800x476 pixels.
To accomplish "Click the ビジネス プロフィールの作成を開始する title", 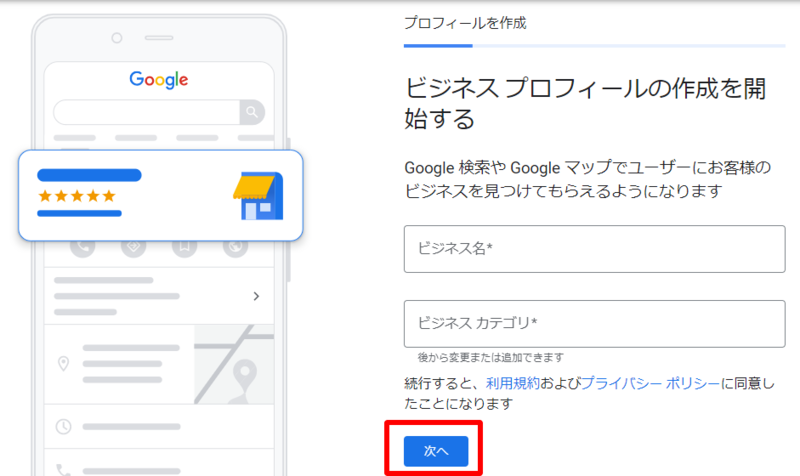I will coord(585,104).
